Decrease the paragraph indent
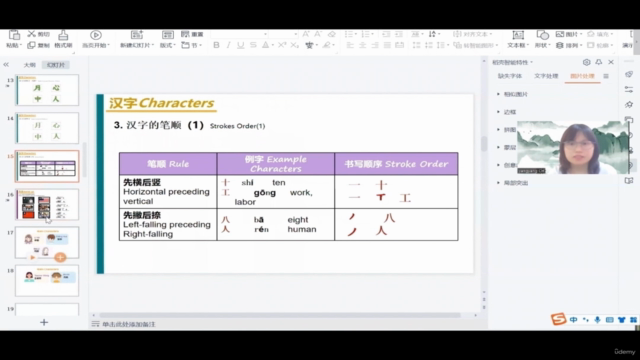 click(x=386, y=34)
